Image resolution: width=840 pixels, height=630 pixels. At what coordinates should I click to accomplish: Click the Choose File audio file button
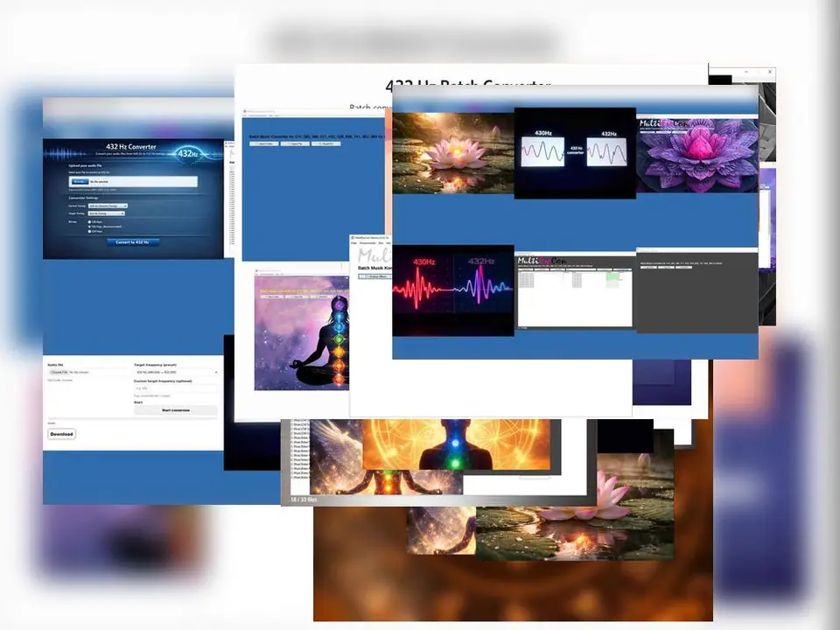[x=58, y=372]
